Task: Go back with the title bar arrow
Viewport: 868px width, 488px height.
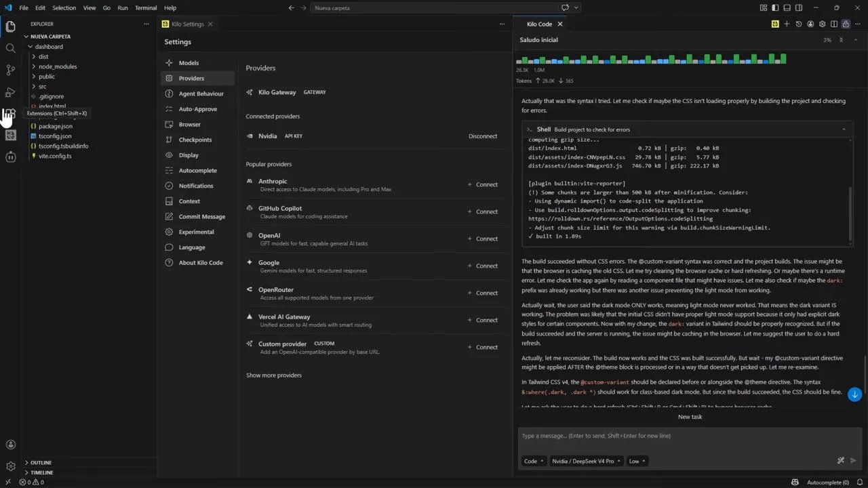Action: pyautogui.click(x=291, y=7)
